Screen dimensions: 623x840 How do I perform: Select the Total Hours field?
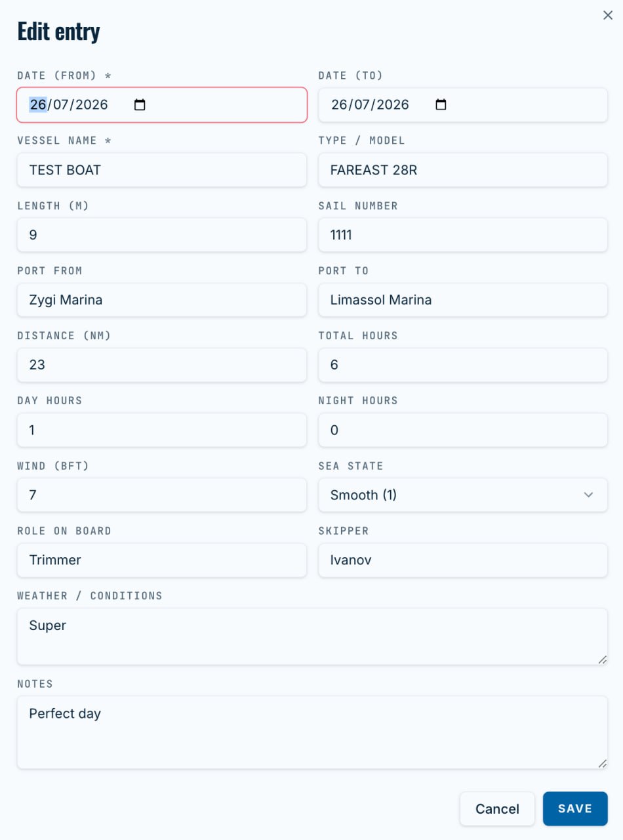pos(463,365)
